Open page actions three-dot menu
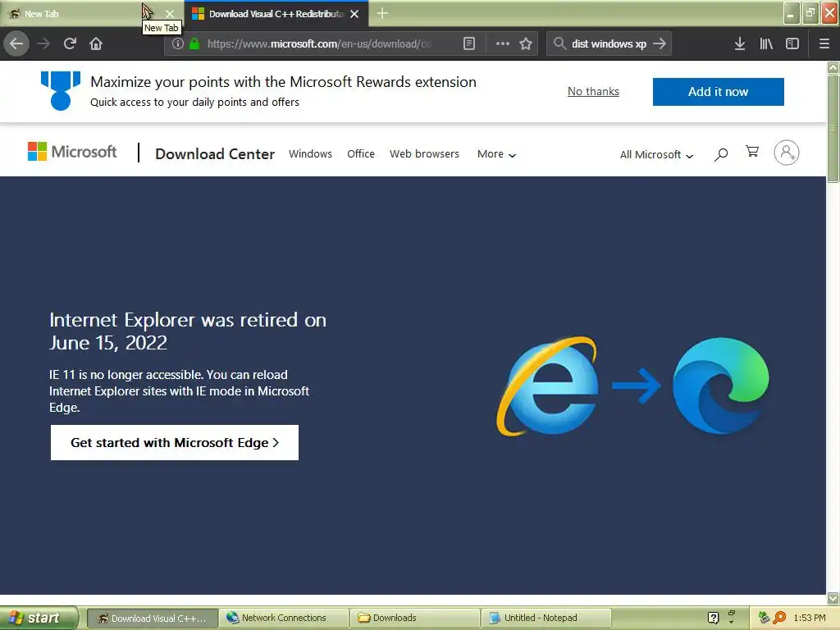The image size is (840, 630). tap(503, 43)
